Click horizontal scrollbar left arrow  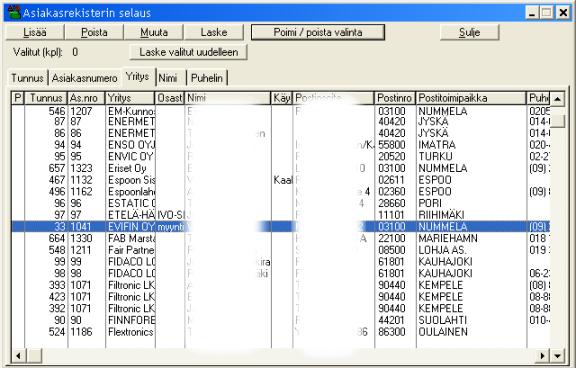[x=18, y=356]
